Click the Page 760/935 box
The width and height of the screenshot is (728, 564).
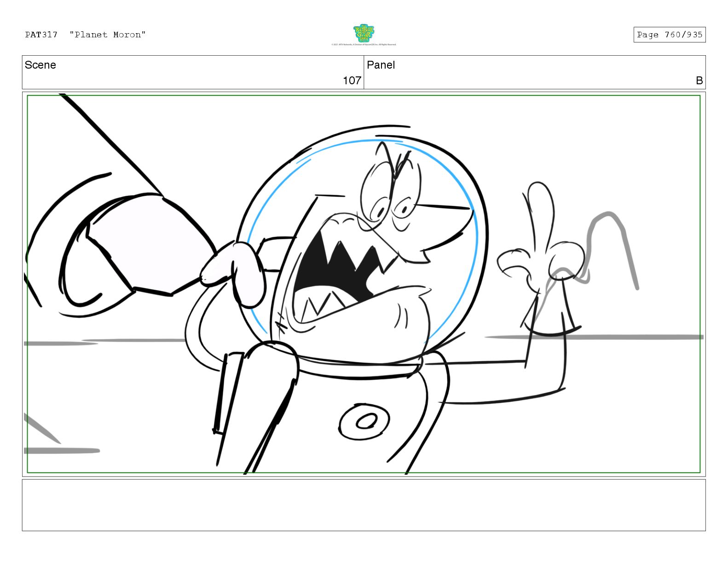pyautogui.click(x=669, y=35)
